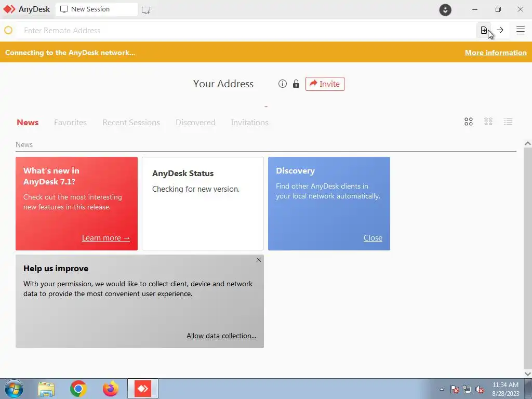Click the scrollbar up arrow
Screen dimensions: 532x399
(528, 143)
